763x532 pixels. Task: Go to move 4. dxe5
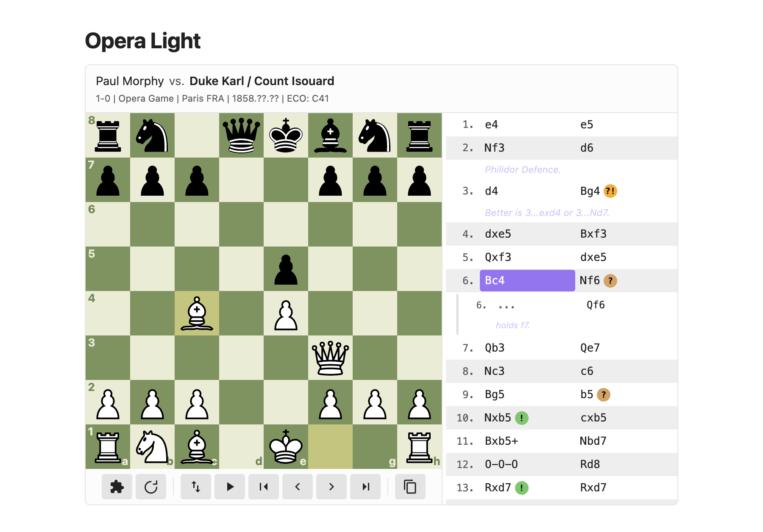pyautogui.click(x=527, y=234)
